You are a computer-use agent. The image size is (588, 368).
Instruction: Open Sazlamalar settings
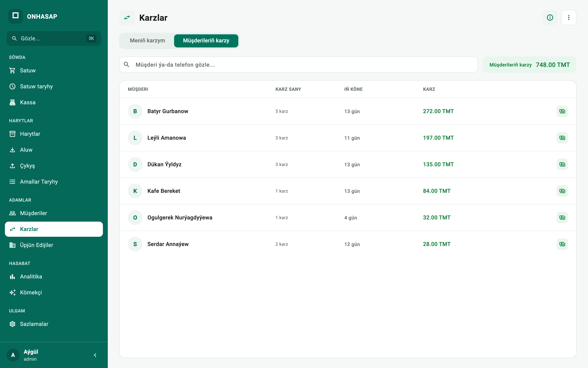pos(54,324)
